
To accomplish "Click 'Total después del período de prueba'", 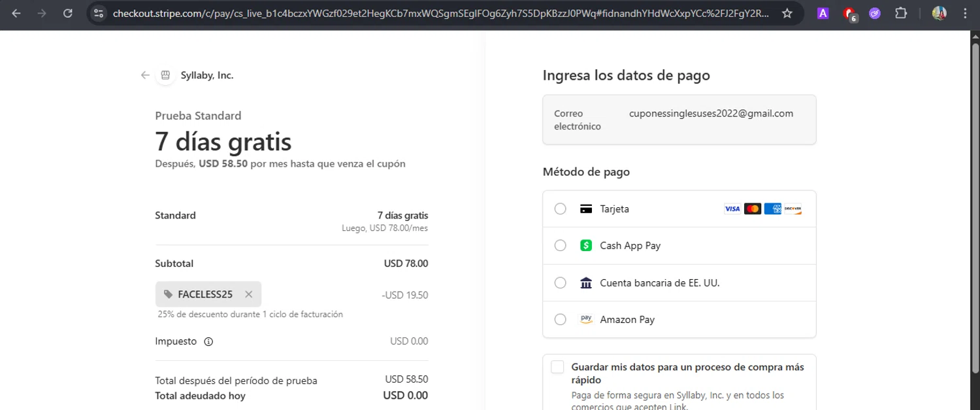I will [x=236, y=381].
